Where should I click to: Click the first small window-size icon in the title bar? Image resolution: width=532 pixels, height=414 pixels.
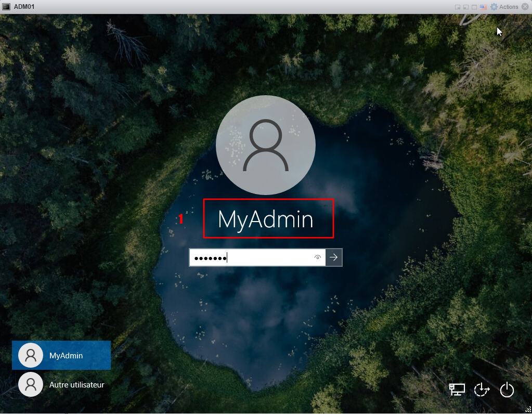point(458,7)
